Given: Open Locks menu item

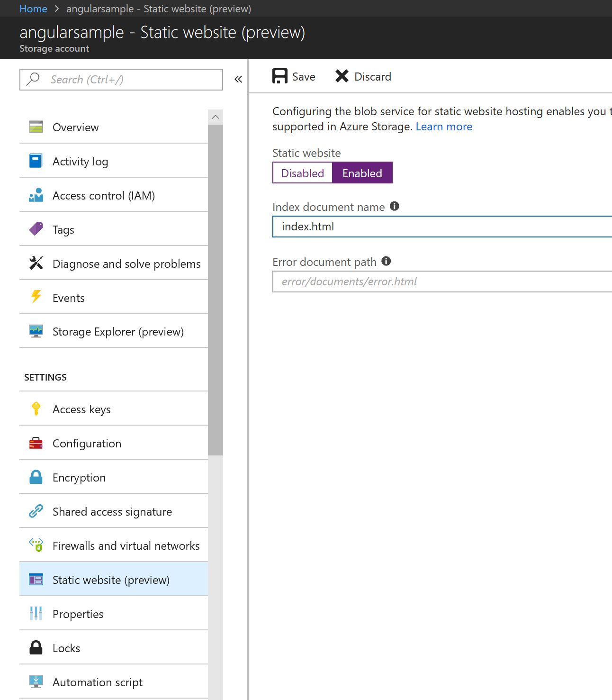Looking at the screenshot, I should (x=114, y=648).
